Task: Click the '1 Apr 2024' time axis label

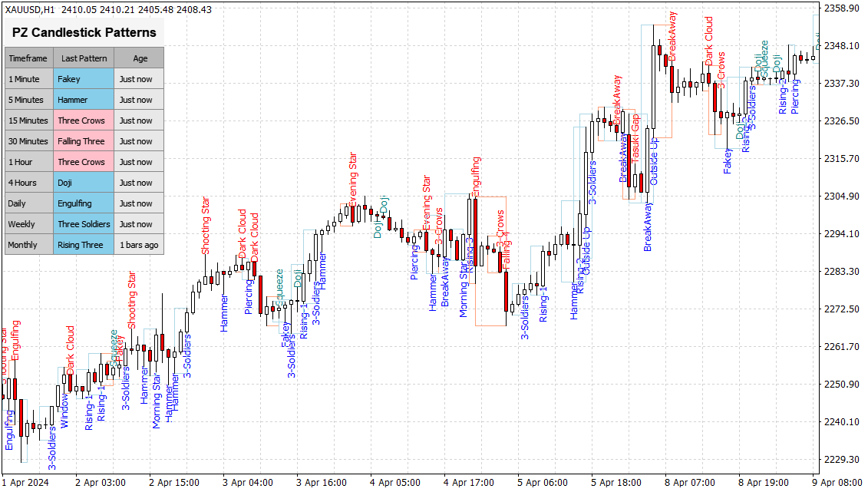Action: pos(25,483)
